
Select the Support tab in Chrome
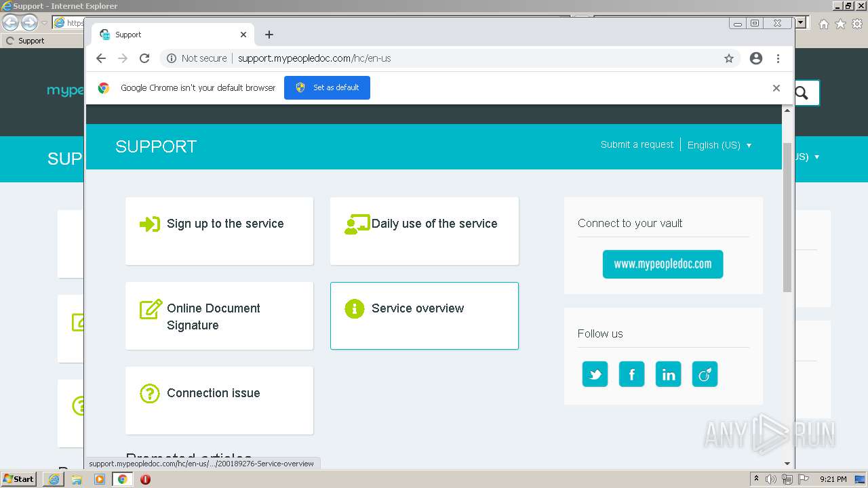click(x=173, y=35)
